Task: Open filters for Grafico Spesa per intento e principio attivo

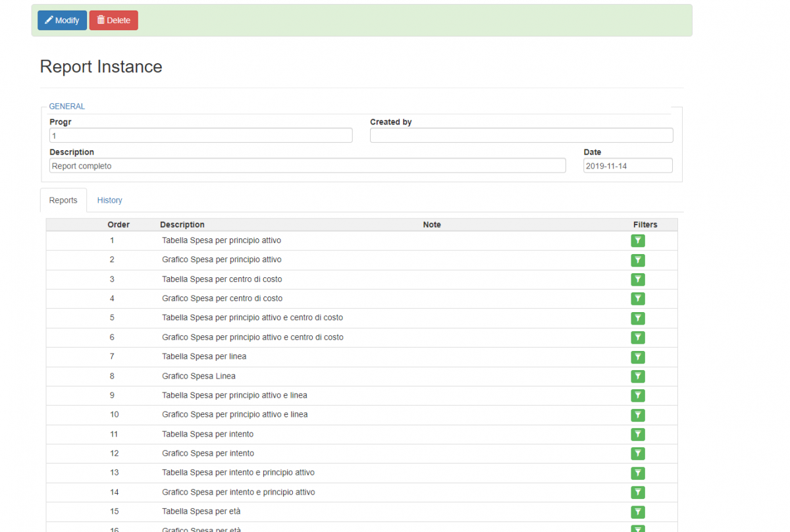Action: point(637,492)
